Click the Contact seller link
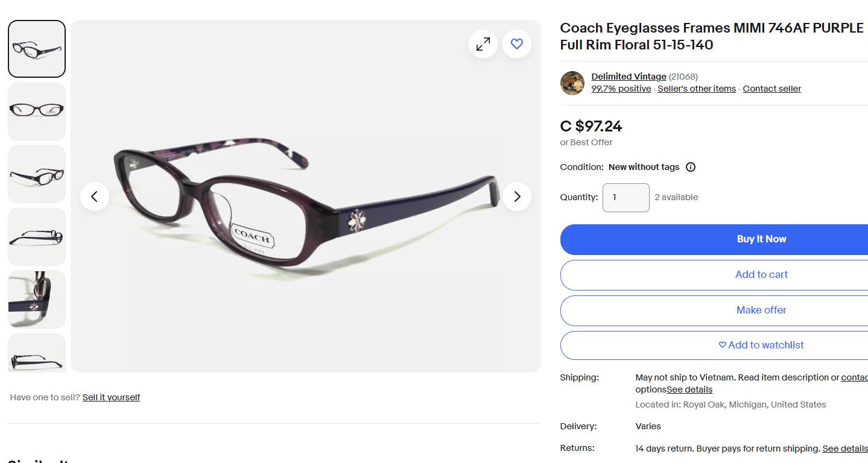This screenshot has width=868, height=463. click(771, 89)
